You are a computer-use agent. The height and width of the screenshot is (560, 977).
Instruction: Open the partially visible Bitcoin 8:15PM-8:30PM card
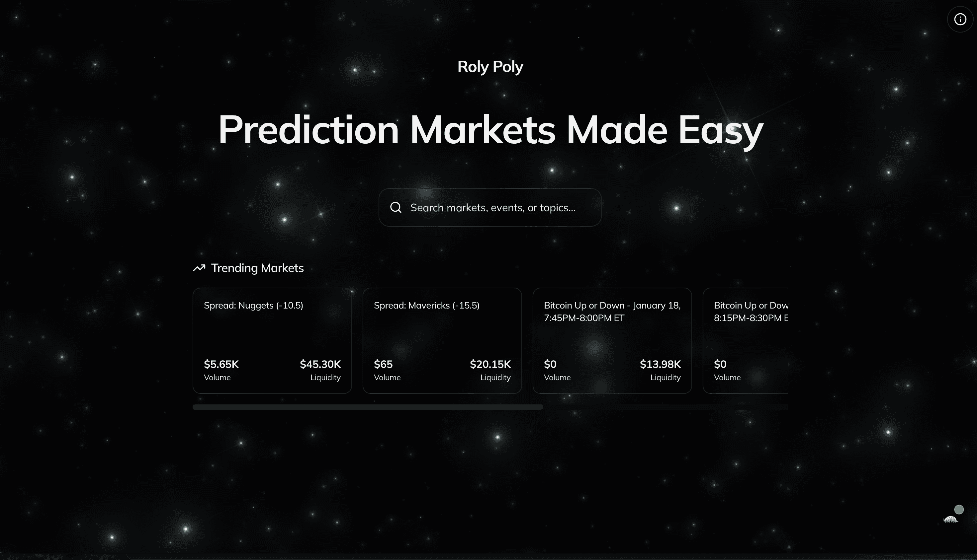[745, 341]
